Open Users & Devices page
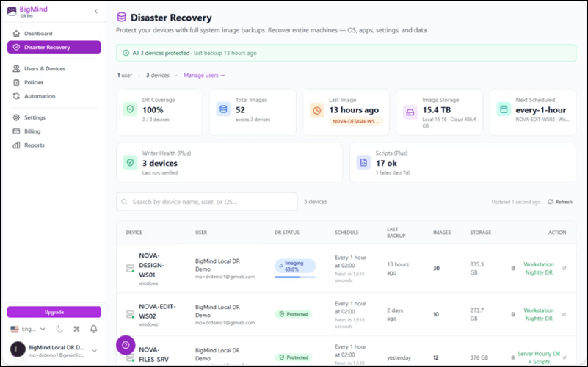Viewport: 588px width, 367px height. pos(54,68)
